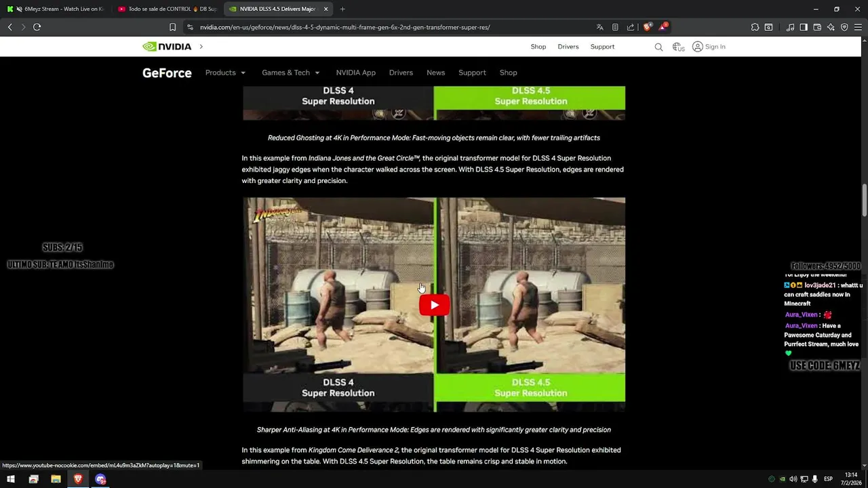Viewport: 868px width, 488px height.
Task: Open Brave Shields lion icon
Action: pos(647,27)
